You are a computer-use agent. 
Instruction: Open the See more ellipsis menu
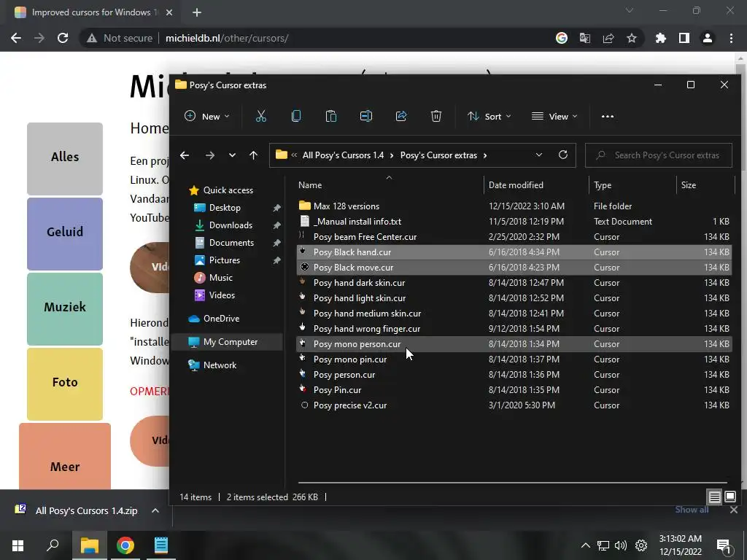tap(608, 116)
